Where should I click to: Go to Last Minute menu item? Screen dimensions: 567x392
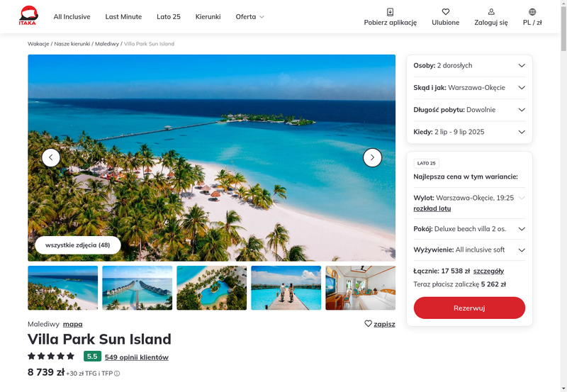click(123, 16)
